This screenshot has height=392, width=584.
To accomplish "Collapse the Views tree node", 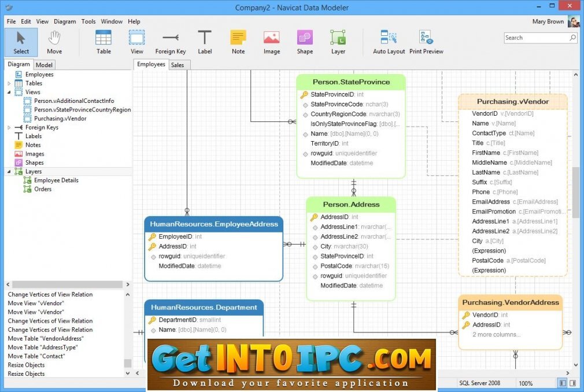I will point(9,92).
